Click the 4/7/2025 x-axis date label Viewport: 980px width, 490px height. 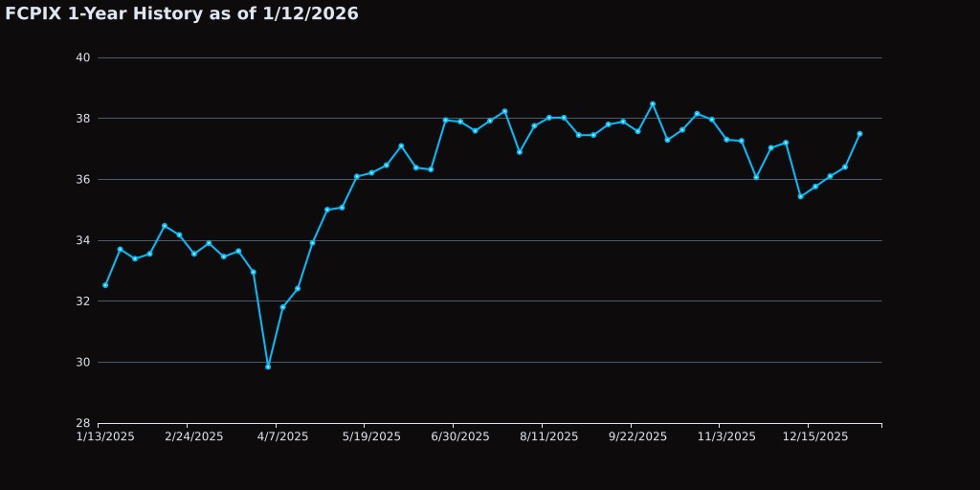[282, 436]
